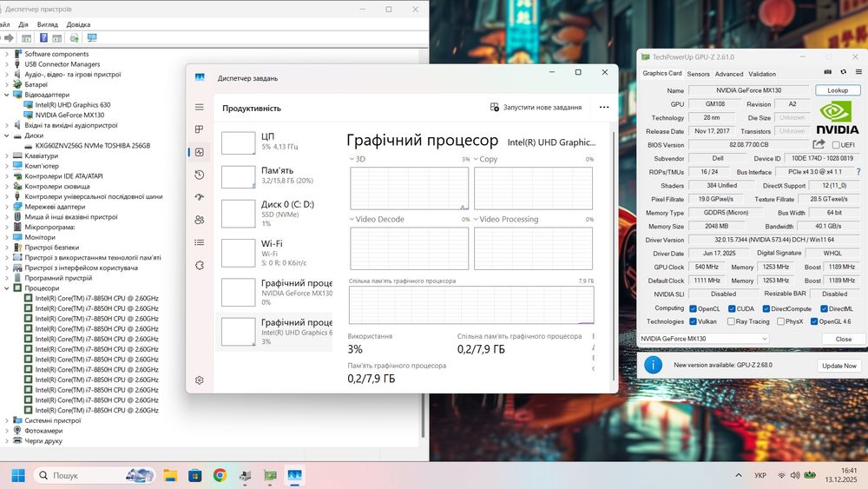Open GPU-Z hamburger menu icon
The image size is (868, 489).
click(x=858, y=72)
